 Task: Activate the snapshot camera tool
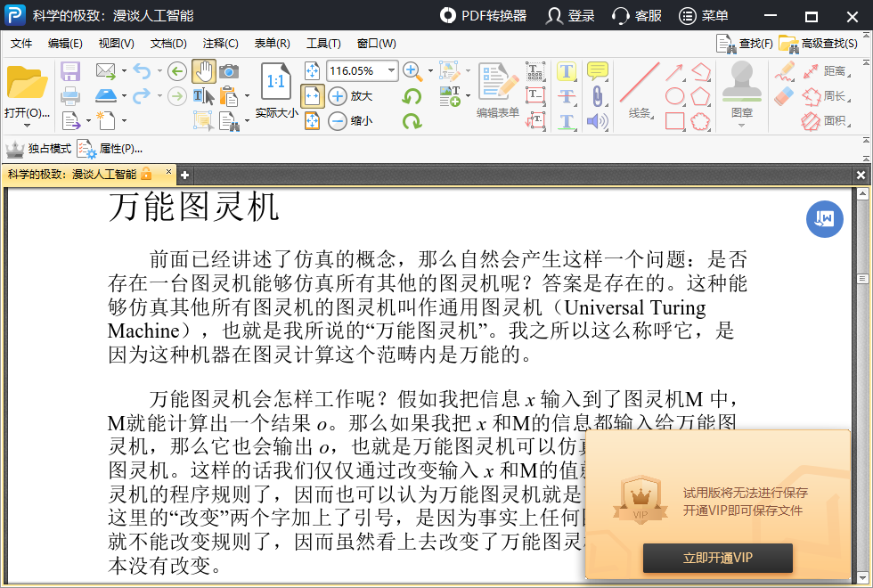pyautogui.click(x=230, y=71)
